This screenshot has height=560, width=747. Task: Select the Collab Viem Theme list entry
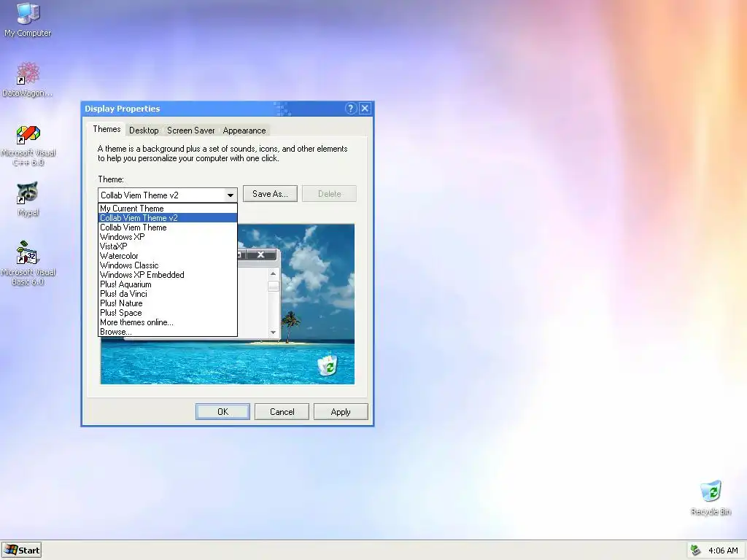[168, 227]
